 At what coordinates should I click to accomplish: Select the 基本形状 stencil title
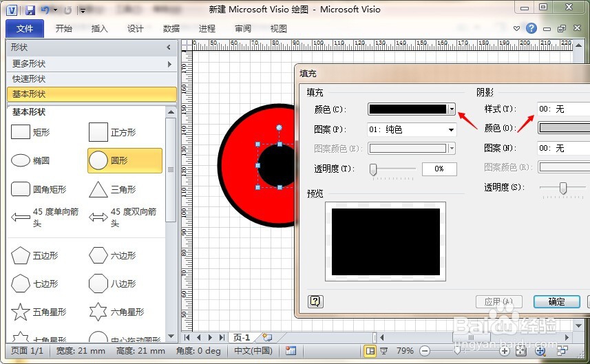[x=92, y=94]
